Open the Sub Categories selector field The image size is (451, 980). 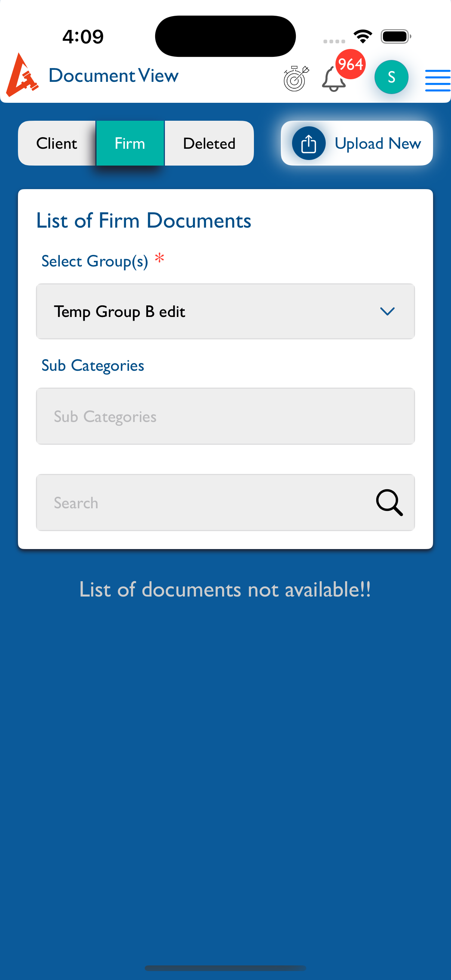click(225, 416)
